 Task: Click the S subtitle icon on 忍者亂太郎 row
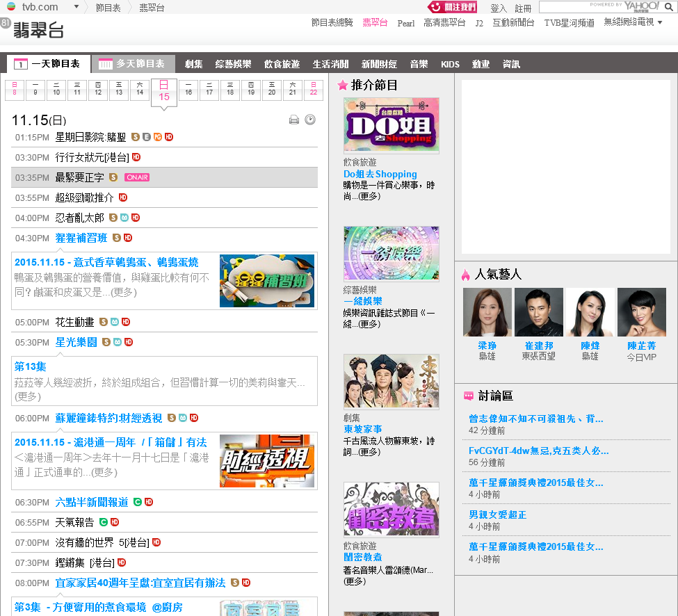click(113, 218)
